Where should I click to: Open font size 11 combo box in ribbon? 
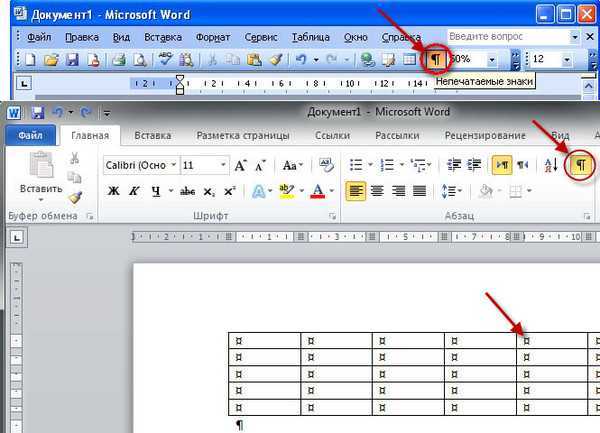click(x=205, y=165)
